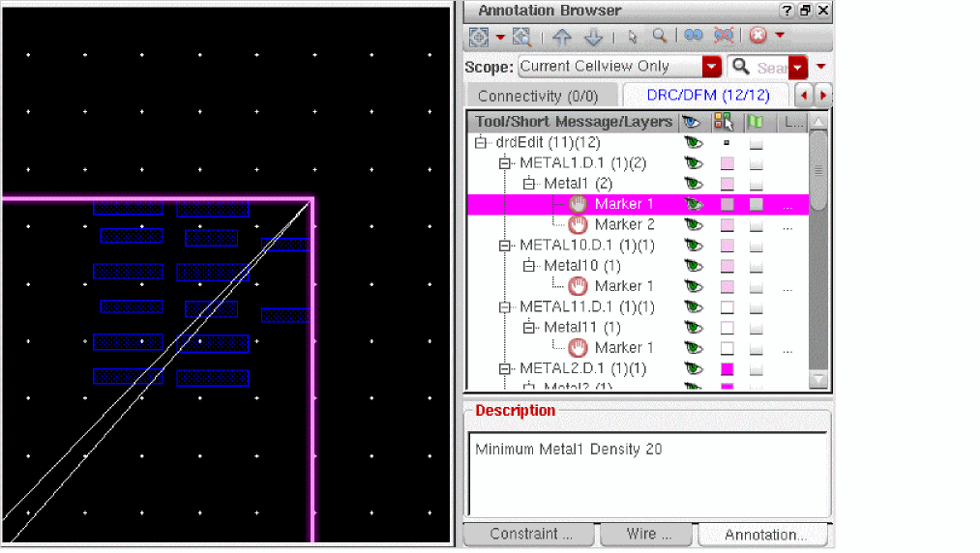Select Marker 1 under Metal10
Image resolution: width=980 pixels, height=553 pixels.
[x=624, y=286]
